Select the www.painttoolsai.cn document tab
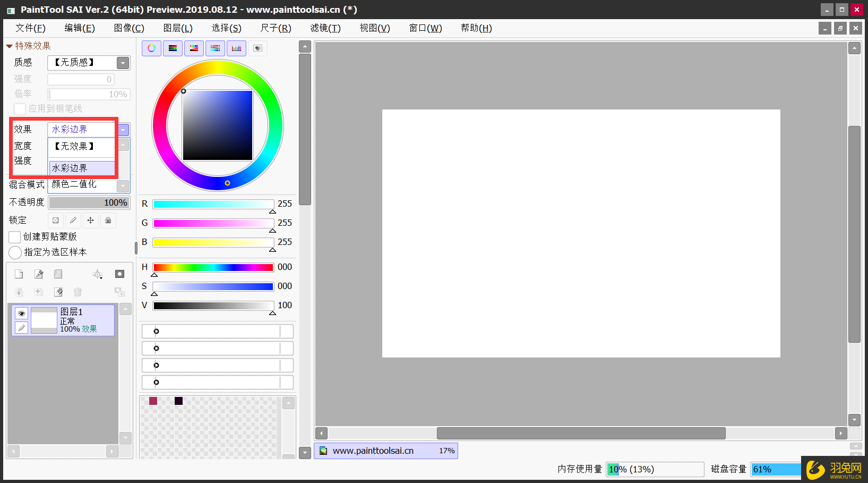This screenshot has width=868, height=483. coord(373,451)
